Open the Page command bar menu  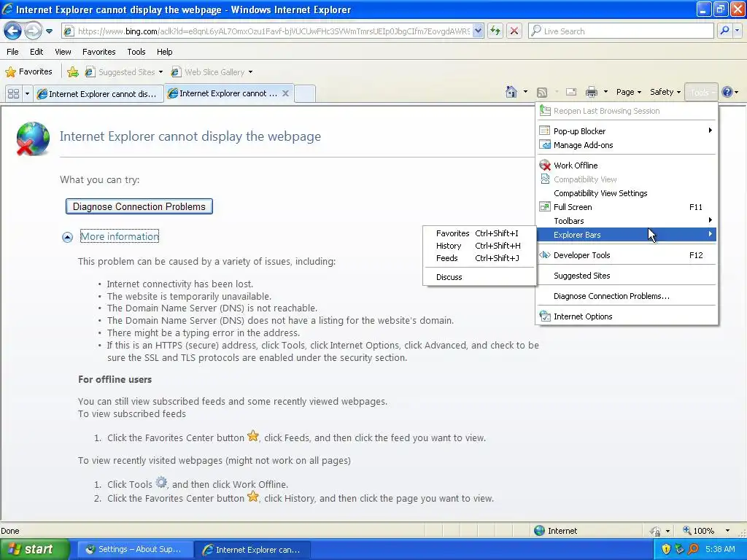628,92
